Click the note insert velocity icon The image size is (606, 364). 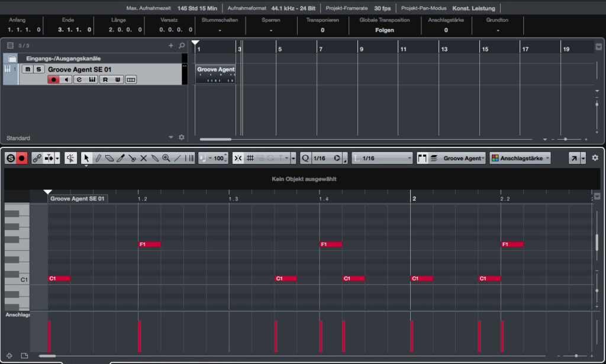[204, 158]
